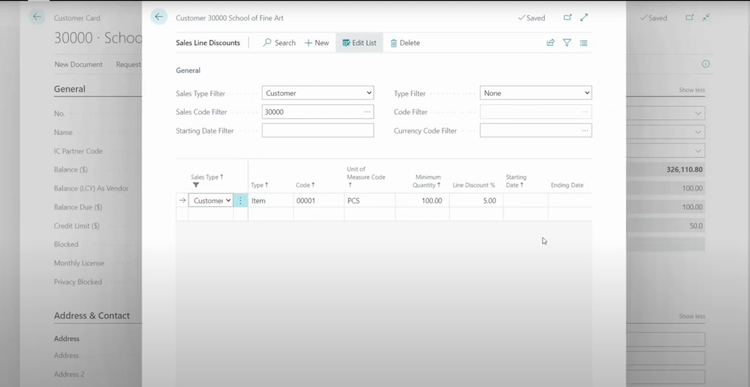Select Type cell showing Item
The height and width of the screenshot is (387, 750).
pos(270,200)
